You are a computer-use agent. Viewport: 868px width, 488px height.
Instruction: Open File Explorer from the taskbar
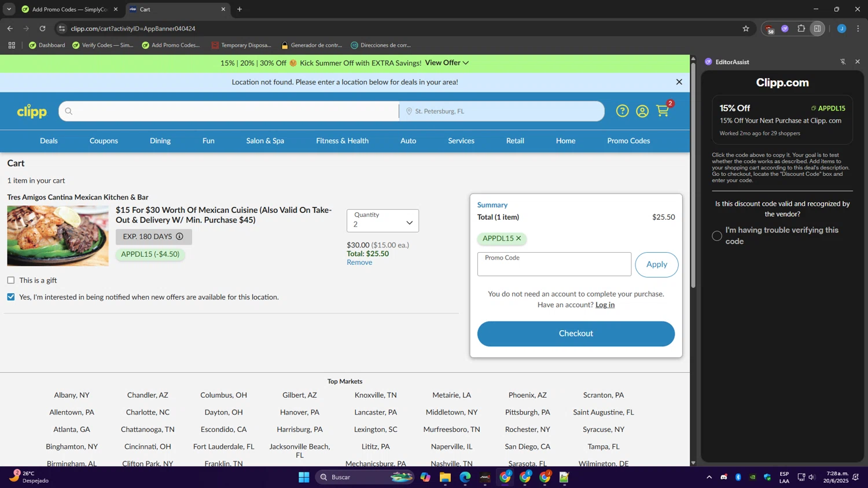(x=445, y=477)
